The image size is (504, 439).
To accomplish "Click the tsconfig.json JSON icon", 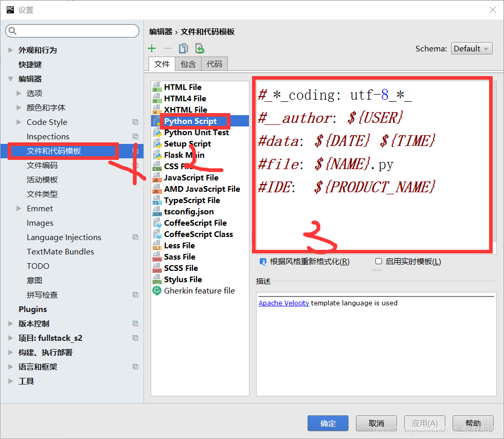I will [157, 211].
